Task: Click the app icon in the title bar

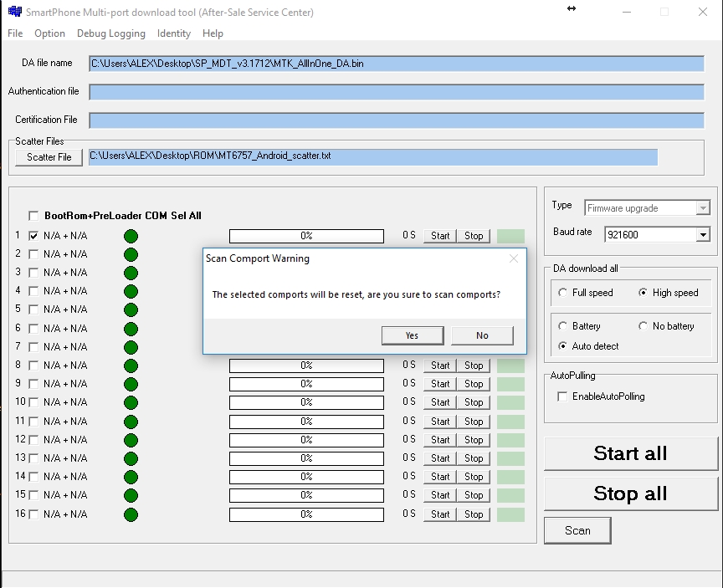Action: [15, 12]
